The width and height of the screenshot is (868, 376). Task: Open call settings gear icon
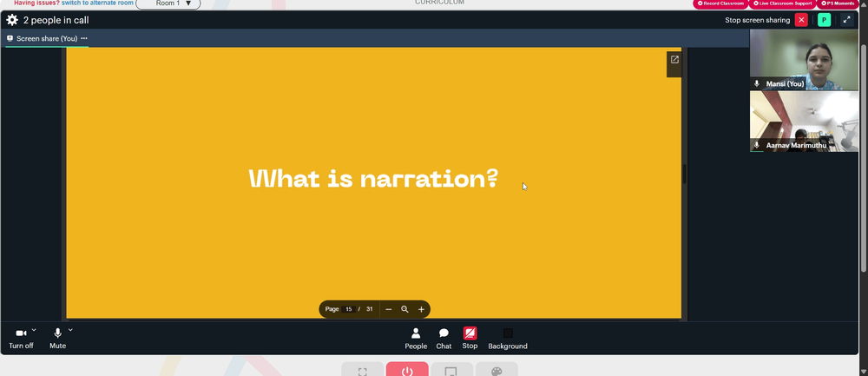pyautogui.click(x=12, y=21)
